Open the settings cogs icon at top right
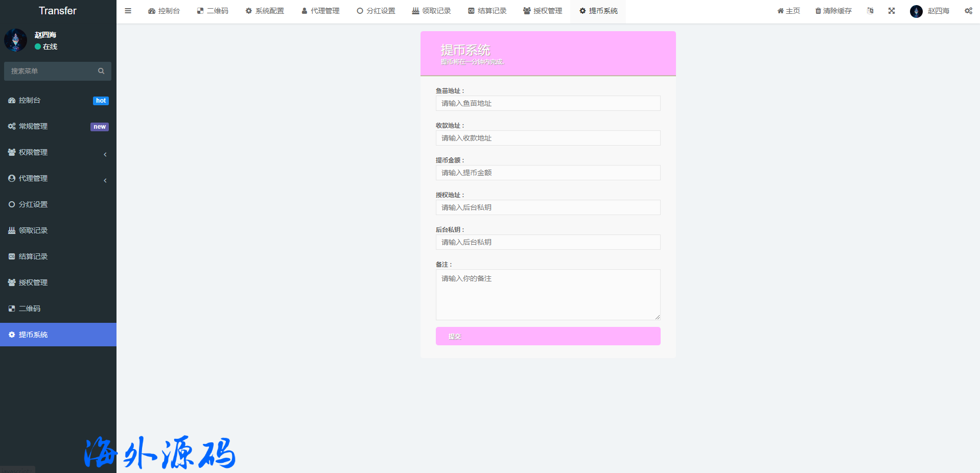Image resolution: width=980 pixels, height=473 pixels. (968, 11)
